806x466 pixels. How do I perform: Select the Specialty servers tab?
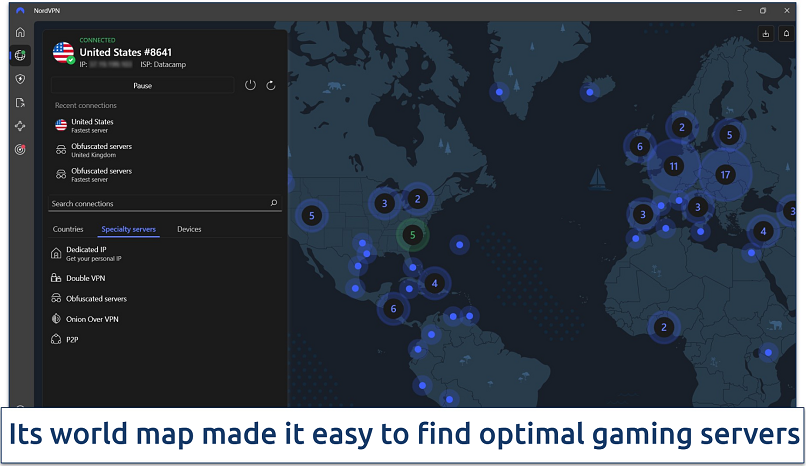point(129,229)
